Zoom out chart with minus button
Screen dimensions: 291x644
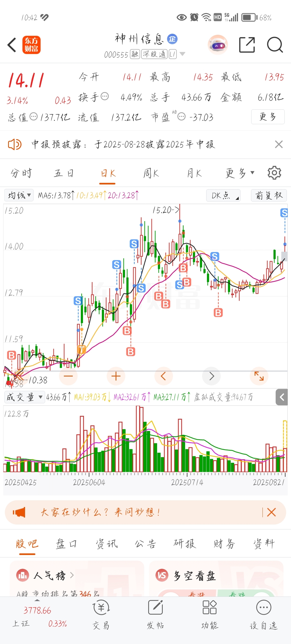pyautogui.click(x=68, y=376)
